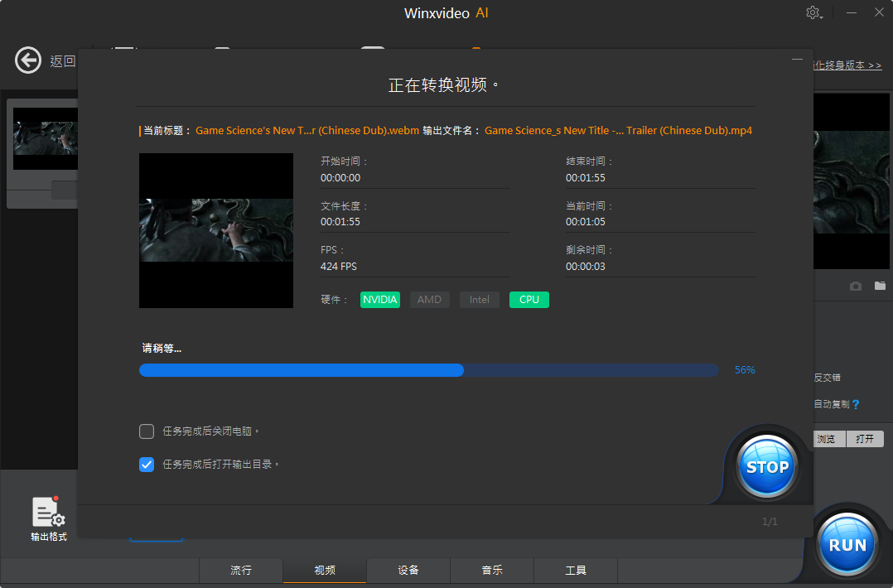Uncheck open output folder after completion
The image size is (893, 588).
click(147, 465)
